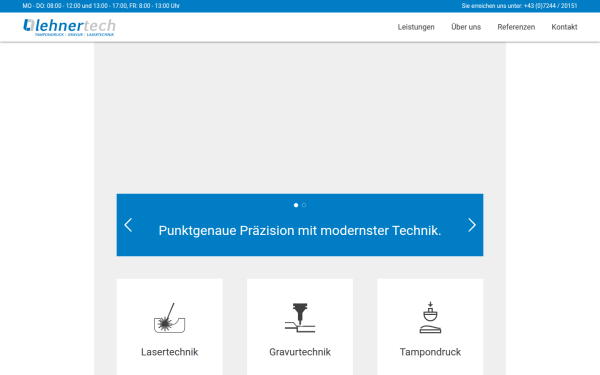
Task: Click the slogan Punktgenaue Präzision mit modernster Technik
Action: (300, 231)
